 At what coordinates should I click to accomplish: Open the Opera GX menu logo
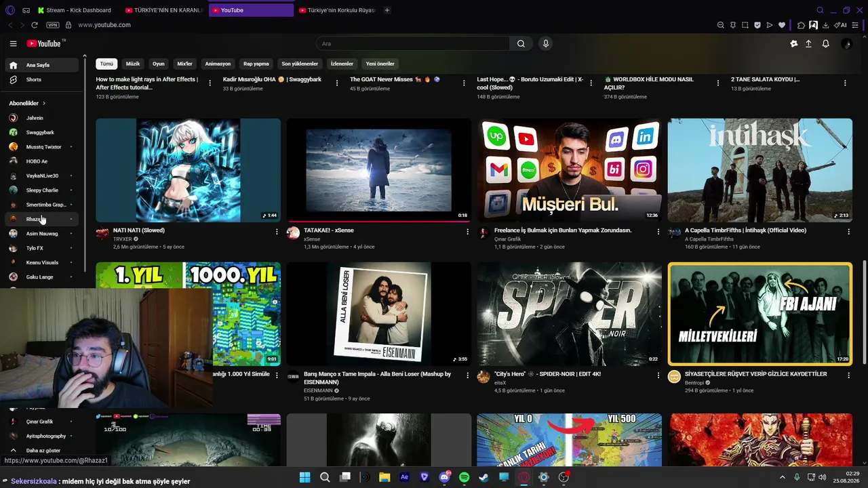(9, 10)
